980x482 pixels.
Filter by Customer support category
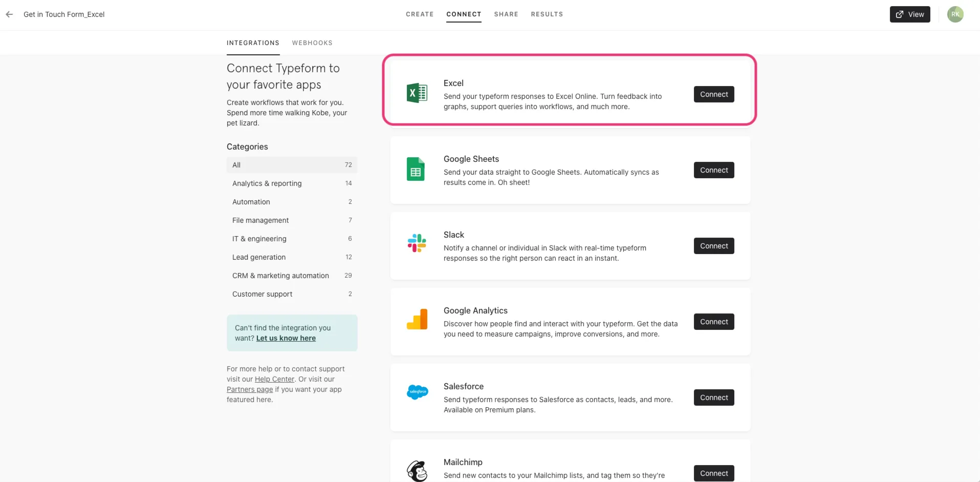pos(292,294)
